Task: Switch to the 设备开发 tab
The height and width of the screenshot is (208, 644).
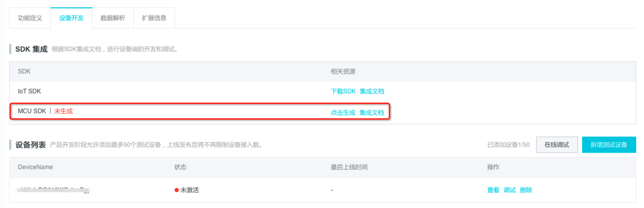Action: point(71,18)
